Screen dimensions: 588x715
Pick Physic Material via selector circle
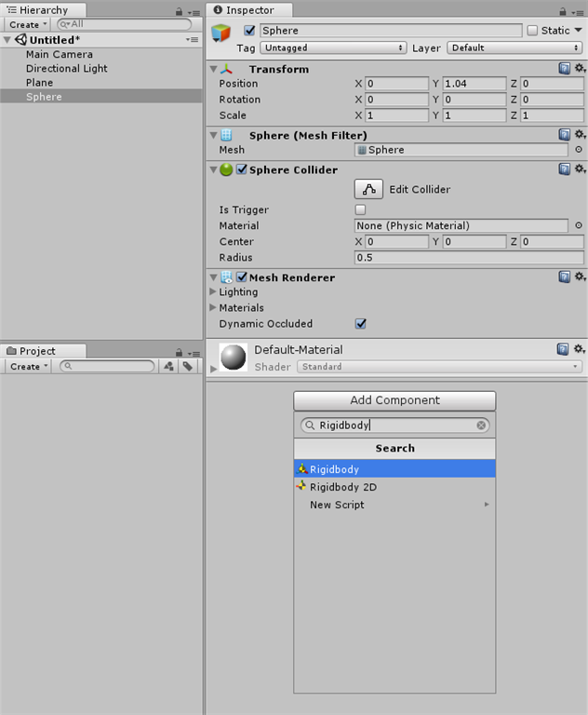579,225
